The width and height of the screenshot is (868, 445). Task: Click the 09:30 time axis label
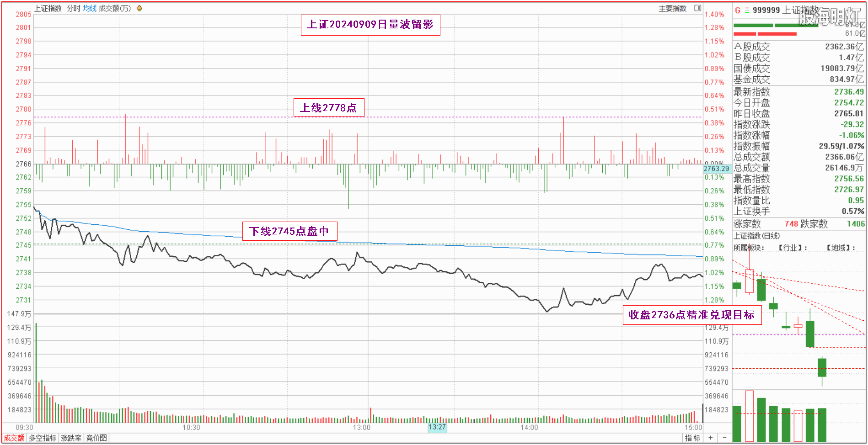pos(25,428)
